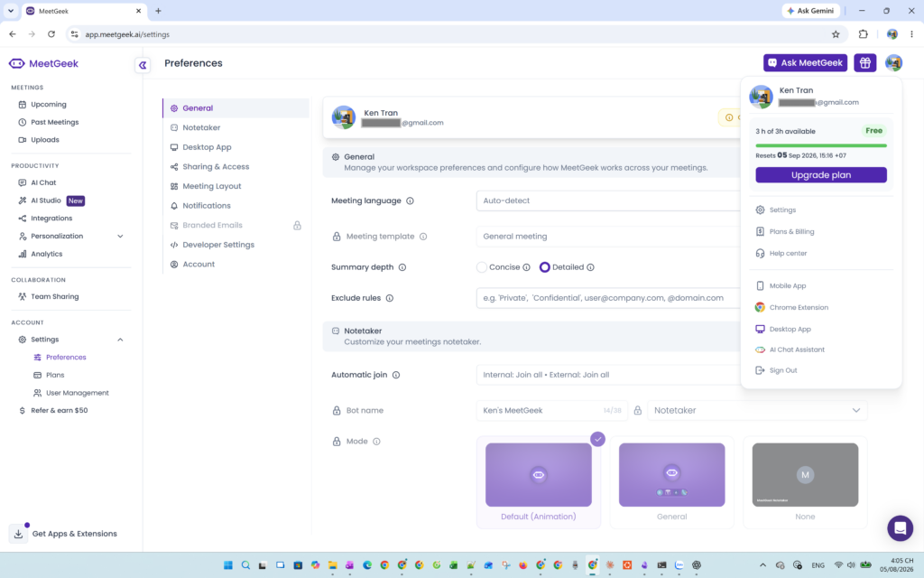This screenshot has width=924, height=578.
Task: Click the Meeting language info icon
Action: point(411,200)
